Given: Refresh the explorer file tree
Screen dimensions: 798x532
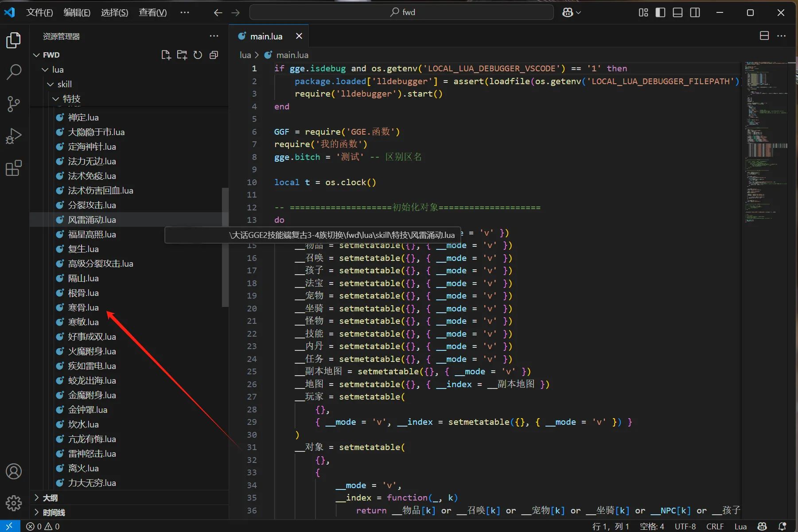Looking at the screenshot, I should coord(198,55).
